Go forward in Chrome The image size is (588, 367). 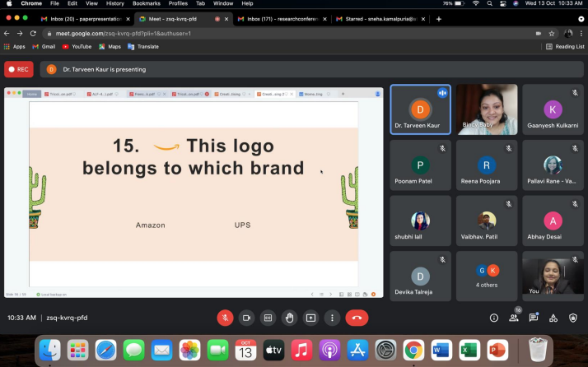tap(20, 34)
